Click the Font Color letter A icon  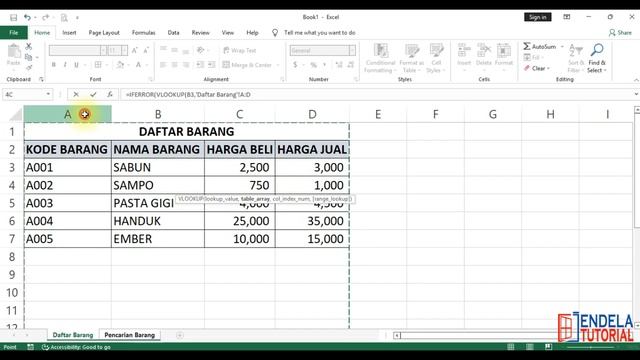tap(138, 65)
